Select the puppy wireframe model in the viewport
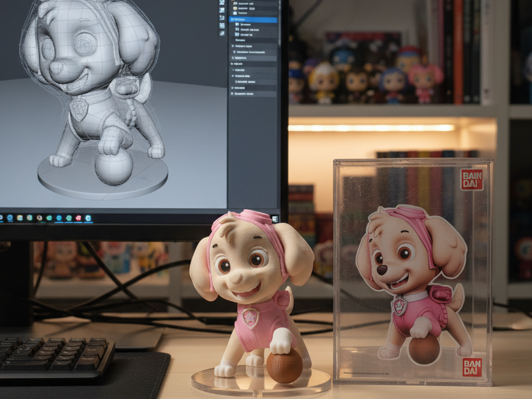The height and width of the screenshot is (399, 532). [92, 83]
